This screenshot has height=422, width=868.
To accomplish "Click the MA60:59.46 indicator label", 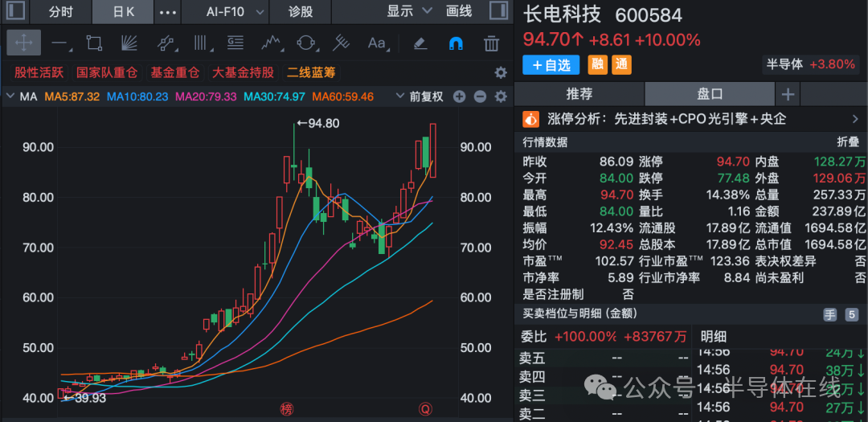I will click(342, 97).
